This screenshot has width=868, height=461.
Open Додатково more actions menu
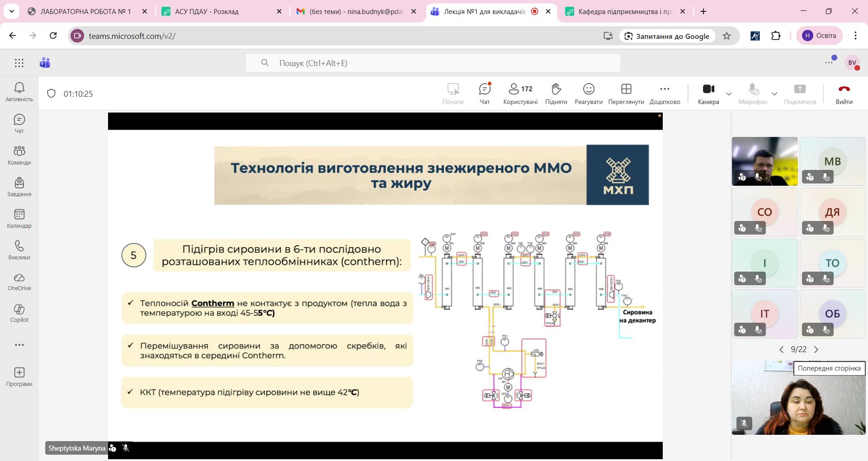pos(665,94)
